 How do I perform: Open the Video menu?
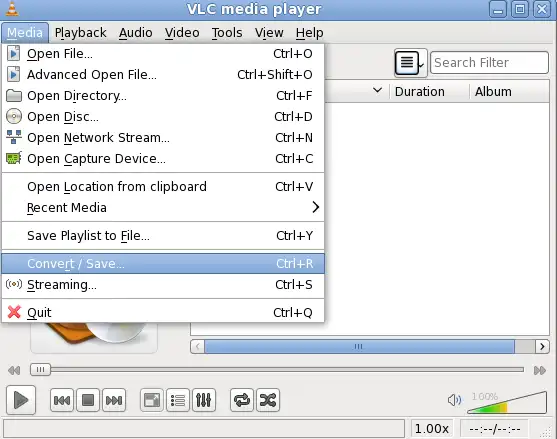(x=182, y=33)
